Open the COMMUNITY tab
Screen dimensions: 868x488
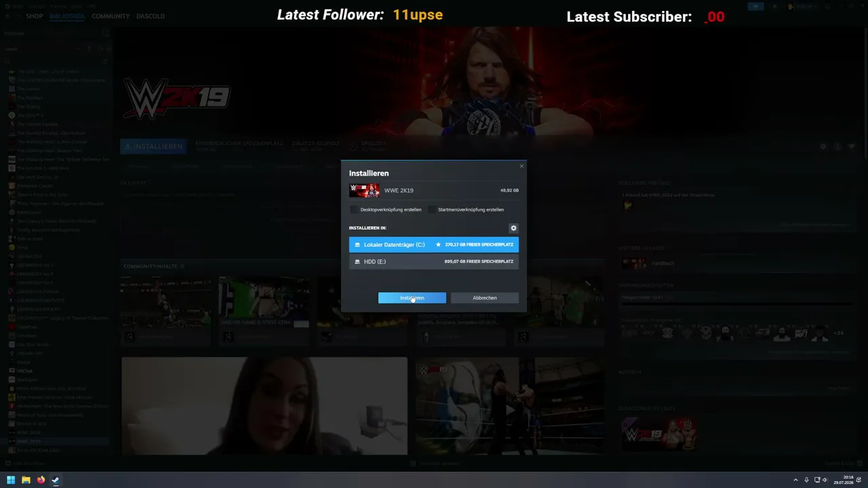pos(111,16)
